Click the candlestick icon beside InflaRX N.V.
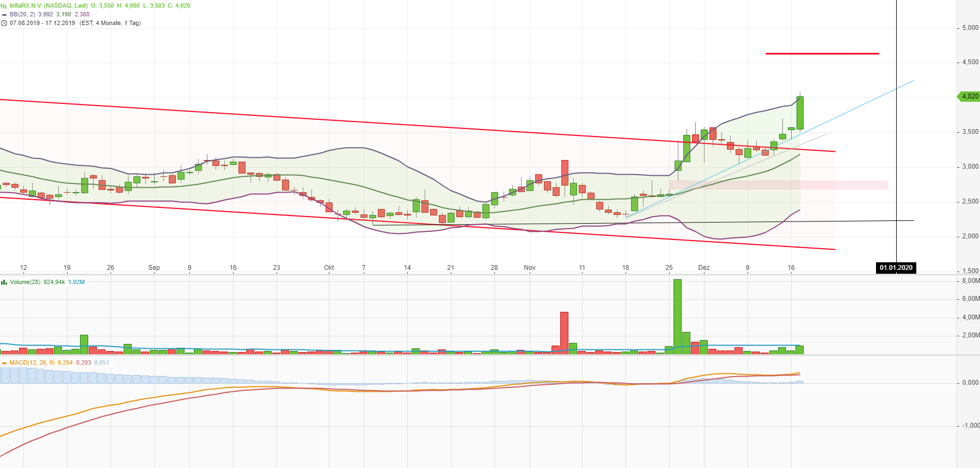980x468 pixels. [x=4, y=5]
